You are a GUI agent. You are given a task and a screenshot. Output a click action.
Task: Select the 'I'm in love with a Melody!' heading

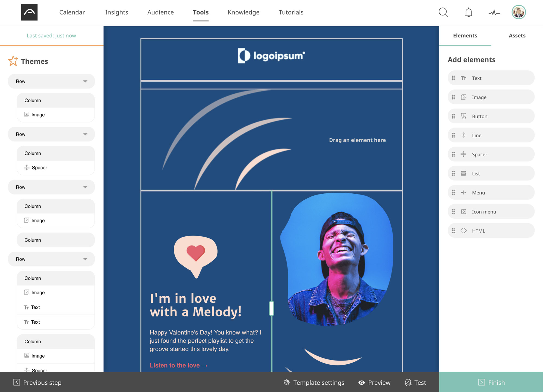pos(196,305)
